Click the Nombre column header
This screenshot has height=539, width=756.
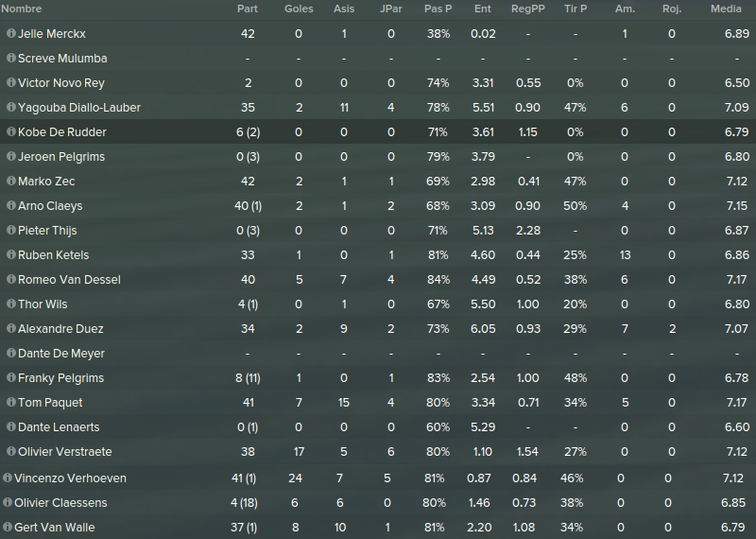pos(21,9)
